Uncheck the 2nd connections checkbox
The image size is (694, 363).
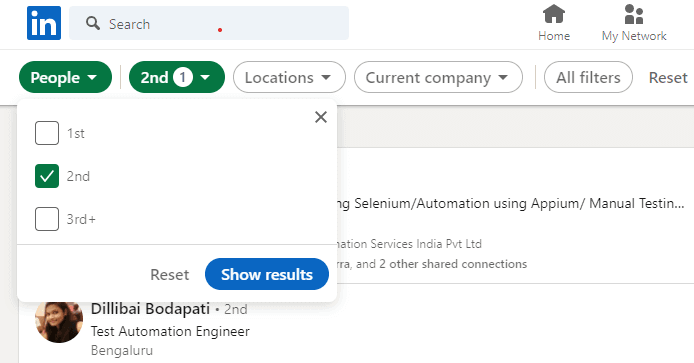coord(47,176)
